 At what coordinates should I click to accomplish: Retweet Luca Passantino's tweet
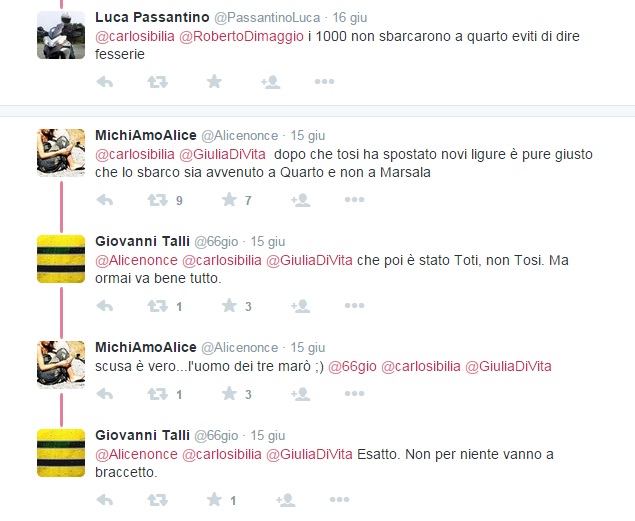[x=158, y=82]
